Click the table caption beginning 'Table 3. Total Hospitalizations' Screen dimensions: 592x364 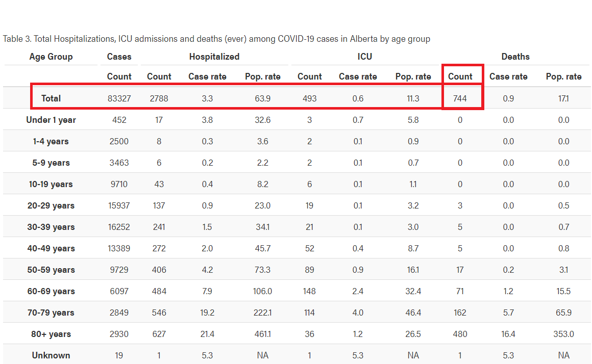[216, 39]
